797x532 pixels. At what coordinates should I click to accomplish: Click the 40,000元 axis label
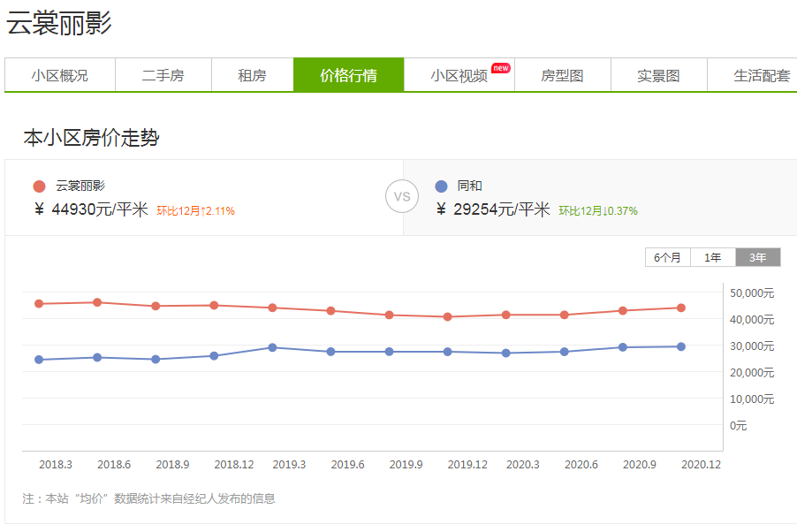tap(752, 319)
